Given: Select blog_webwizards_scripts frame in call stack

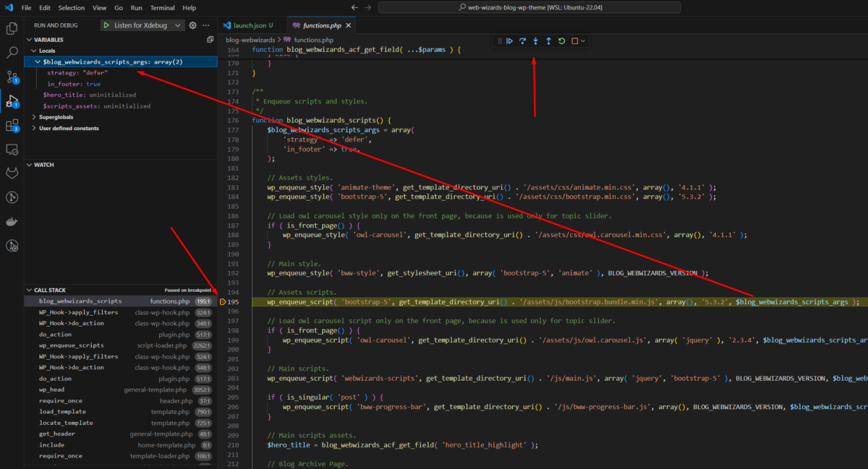Looking at the screenshot, I should click(120, 301).
